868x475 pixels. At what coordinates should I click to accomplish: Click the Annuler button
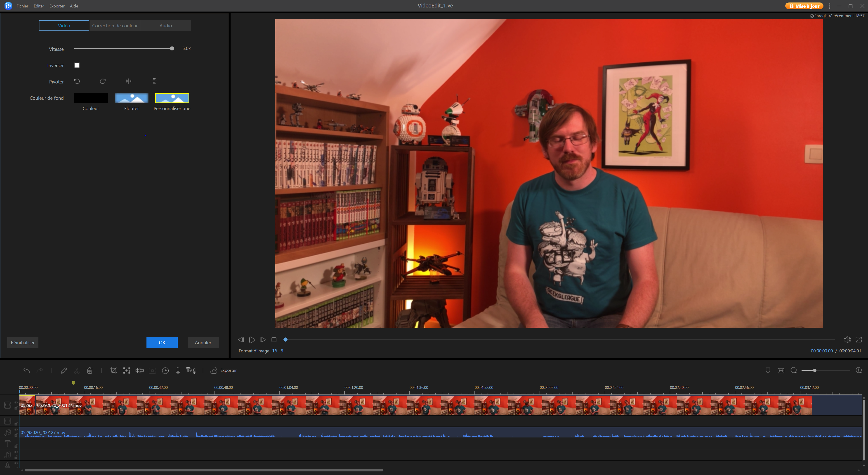203,342
